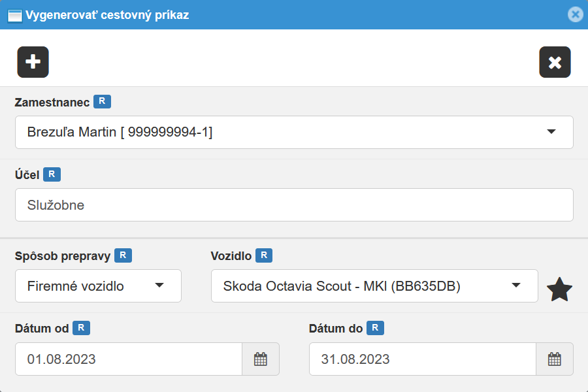Viewport: 588px width, 392px height.
Task: Click the R badge next to Vozidlo
Action: (264, 255)
